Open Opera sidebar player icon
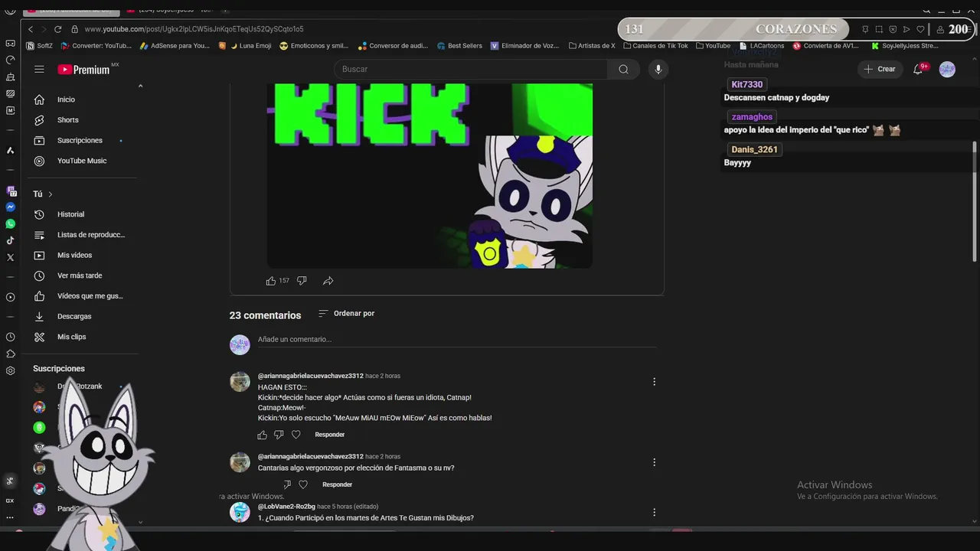980x551 pixels. (10, 297)
